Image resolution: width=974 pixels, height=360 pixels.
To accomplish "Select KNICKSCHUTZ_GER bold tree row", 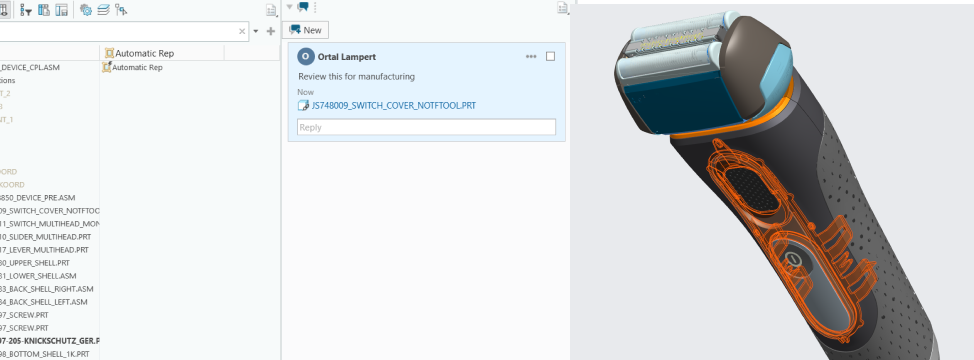I will coord(50,341).
